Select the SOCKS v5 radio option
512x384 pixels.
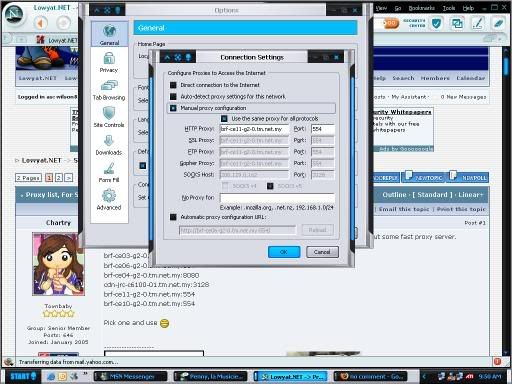click(270, 186)
